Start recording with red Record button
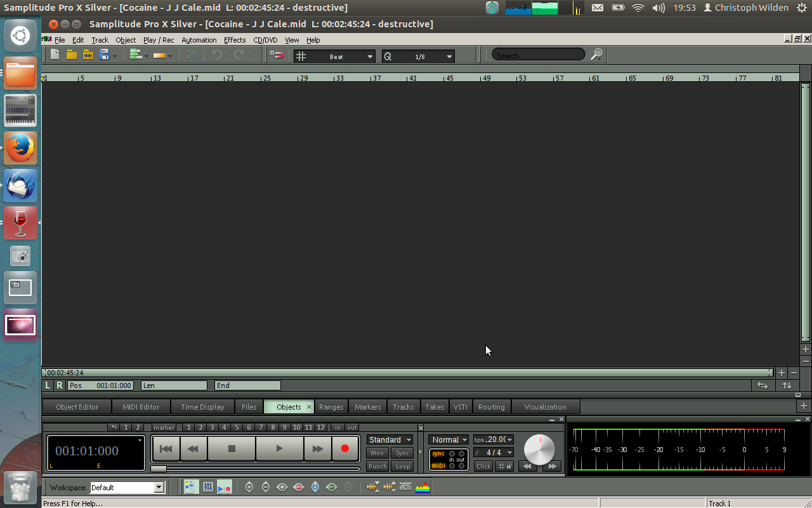 point(345,448)
